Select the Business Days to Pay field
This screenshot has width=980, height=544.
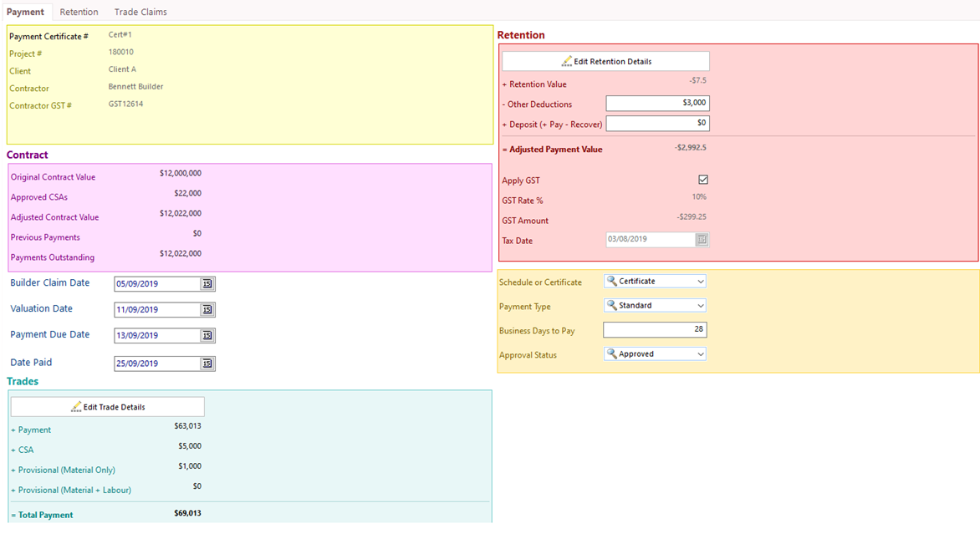654,329
